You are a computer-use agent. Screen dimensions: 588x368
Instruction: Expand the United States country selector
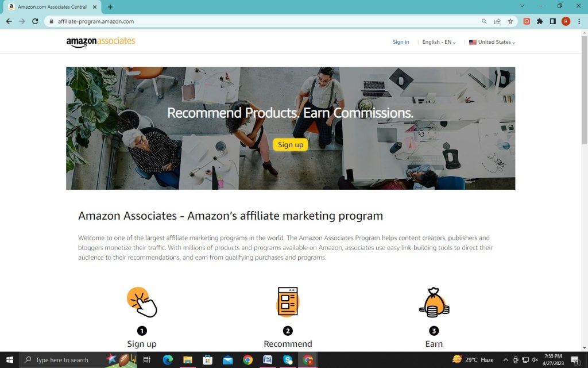click(x=492, y=42)
